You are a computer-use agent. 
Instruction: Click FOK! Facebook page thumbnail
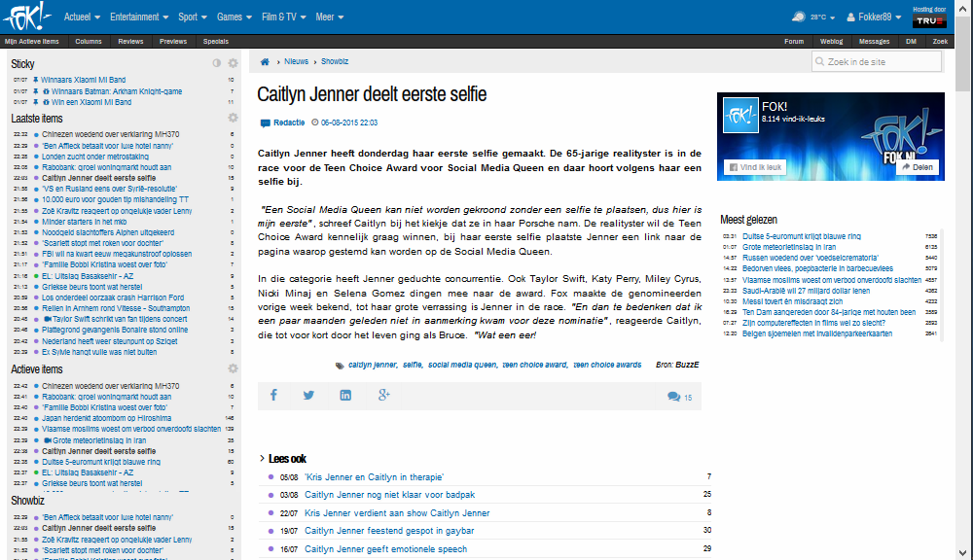click(740, 116)
